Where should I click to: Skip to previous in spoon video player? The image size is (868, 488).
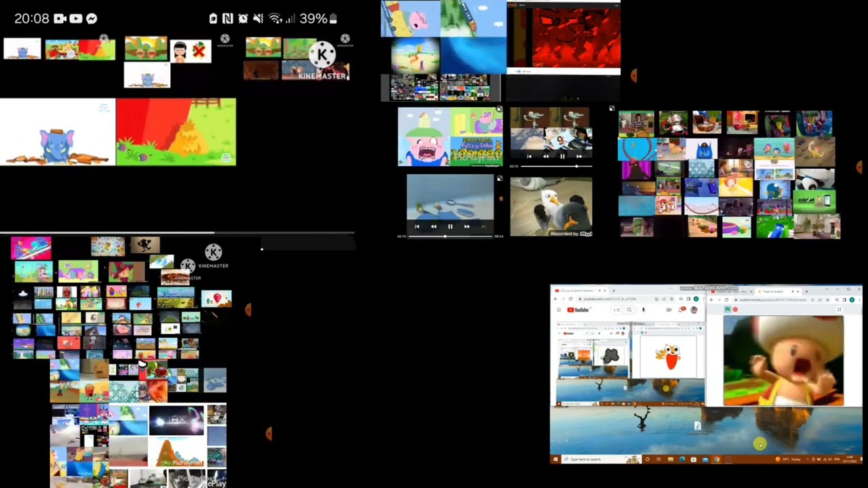416,226
